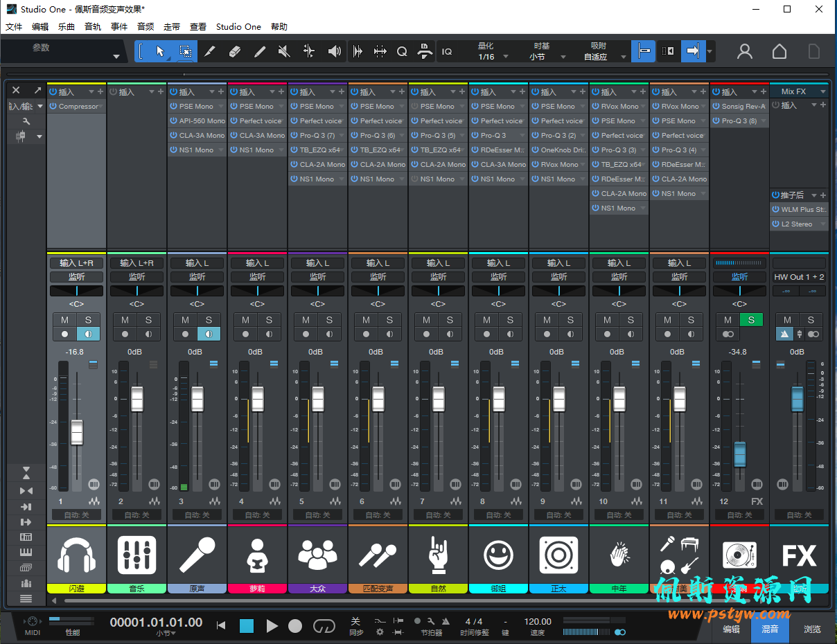
Task: Select the Listen speaker tool
Action: tap(335, 51)
